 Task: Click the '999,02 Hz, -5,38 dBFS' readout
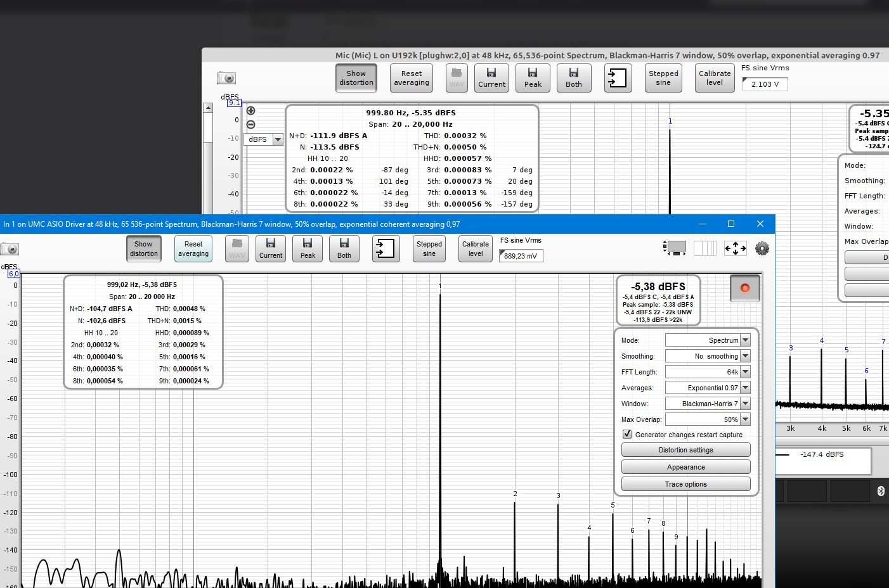(142, 284)
